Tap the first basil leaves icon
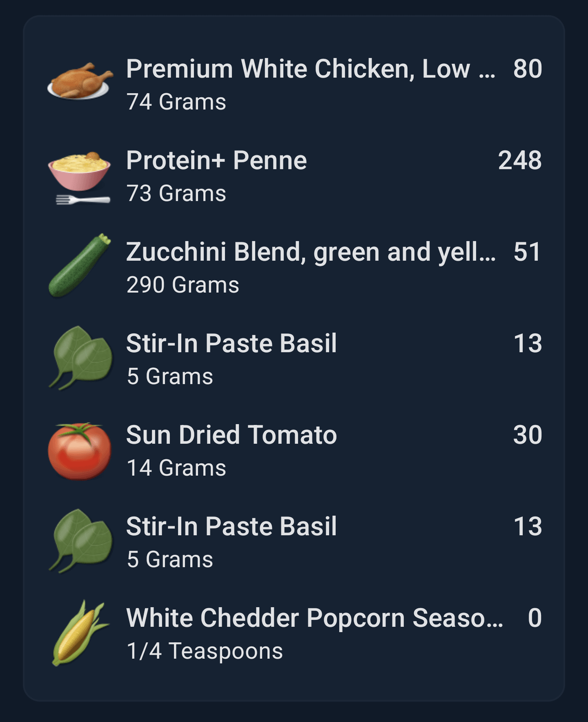This screenshot has width=588, height=722. 80,358
